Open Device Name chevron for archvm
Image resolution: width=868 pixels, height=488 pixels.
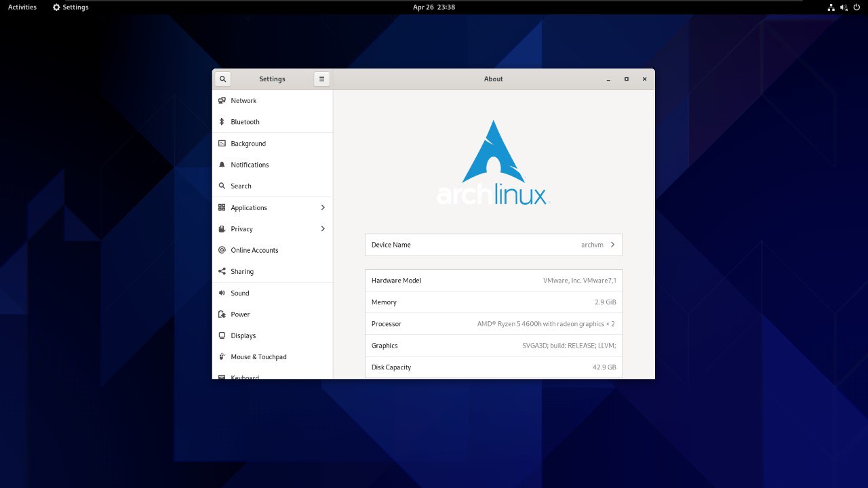coord(612,245)
